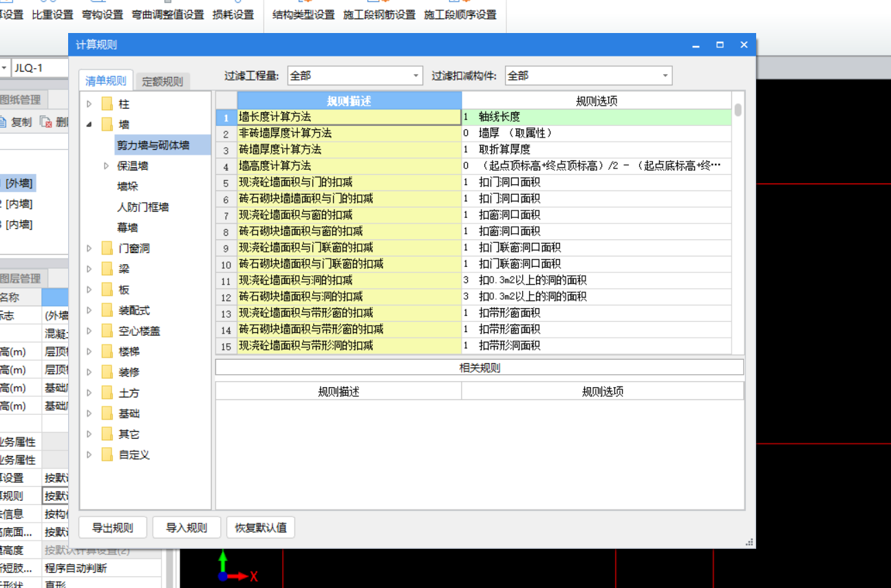891x588 pixels.
Task: Collapse the 墙 tree node
Action: [89, 124]
